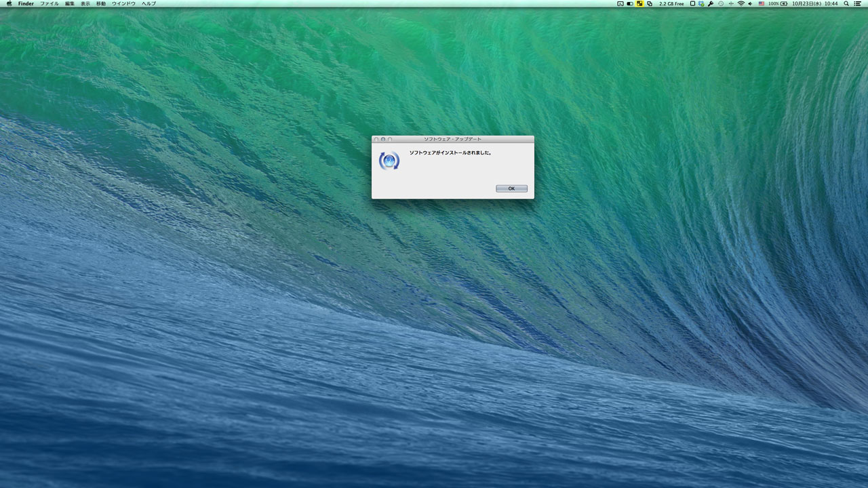Open the 移動 (Go) menu
868x488 pixels.
coord(101,4)
